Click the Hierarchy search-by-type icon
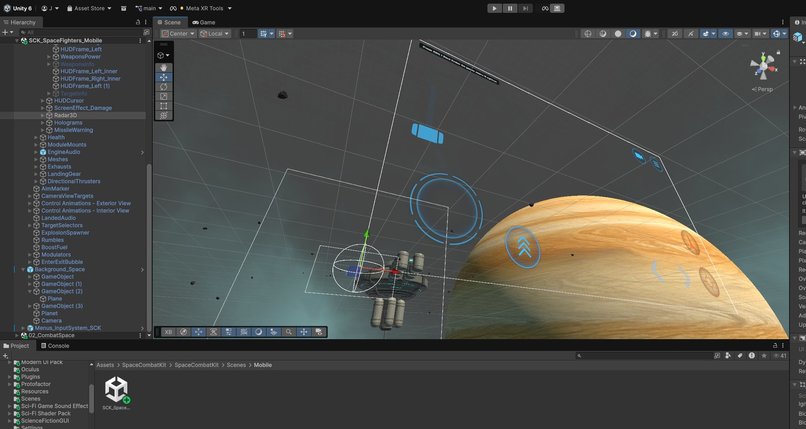Viewport: 806px width, 429px height. [146, 32]
